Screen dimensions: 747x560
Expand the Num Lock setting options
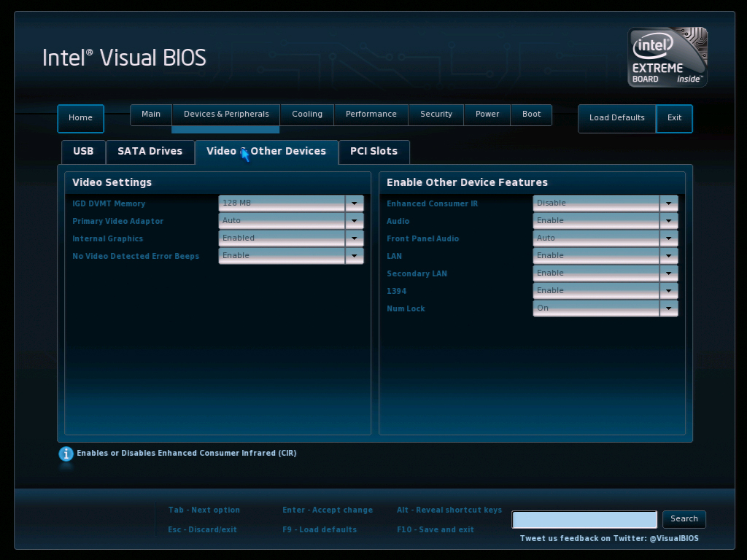tap(668, 308)
